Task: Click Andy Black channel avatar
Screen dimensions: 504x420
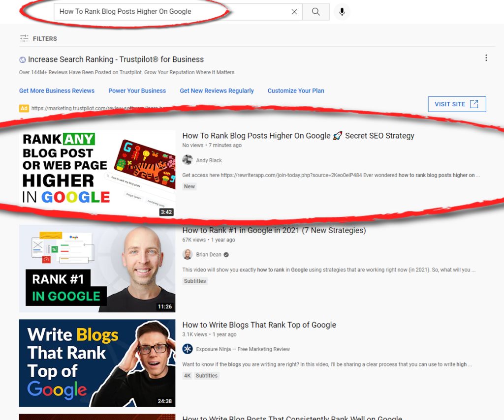Action: point(188,160)
